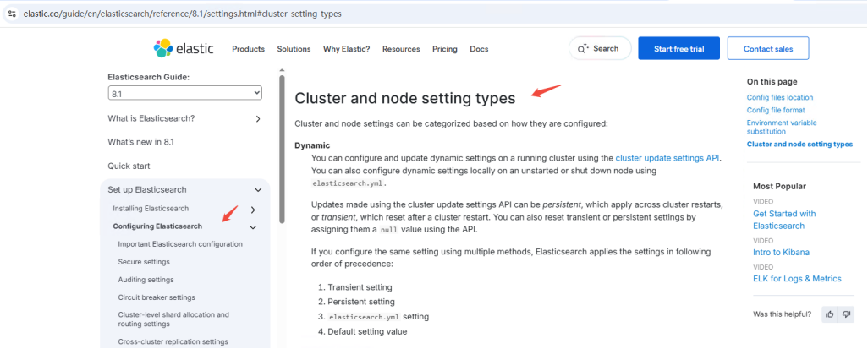868x349 pixels.
Task: Click the Default setting value list item
Action: point(367,332)
